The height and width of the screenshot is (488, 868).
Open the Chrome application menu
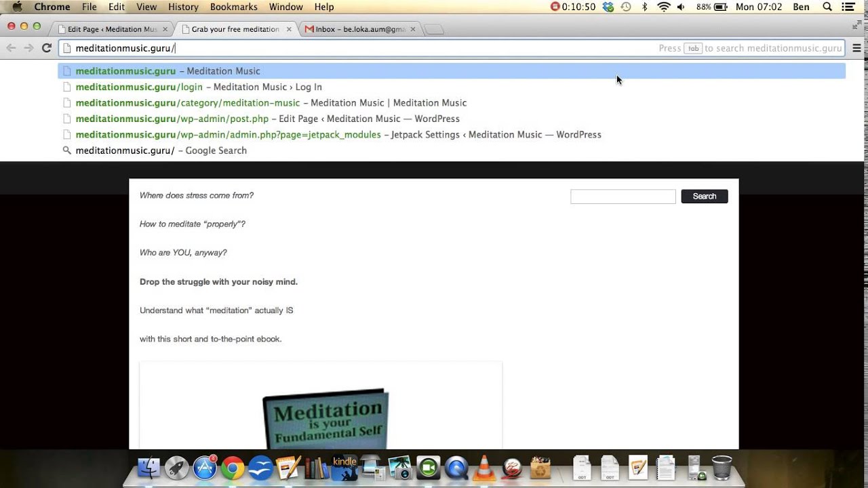tap(52, 7)
